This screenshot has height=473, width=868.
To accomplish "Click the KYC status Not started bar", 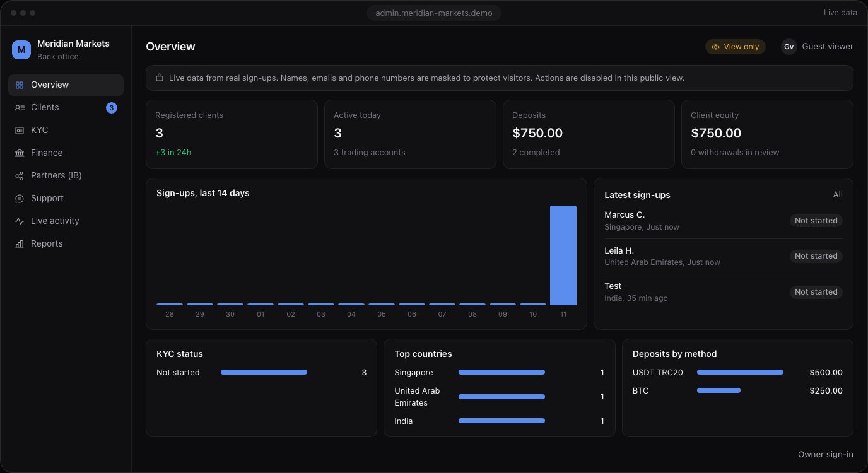I will [x=264, y=373].
